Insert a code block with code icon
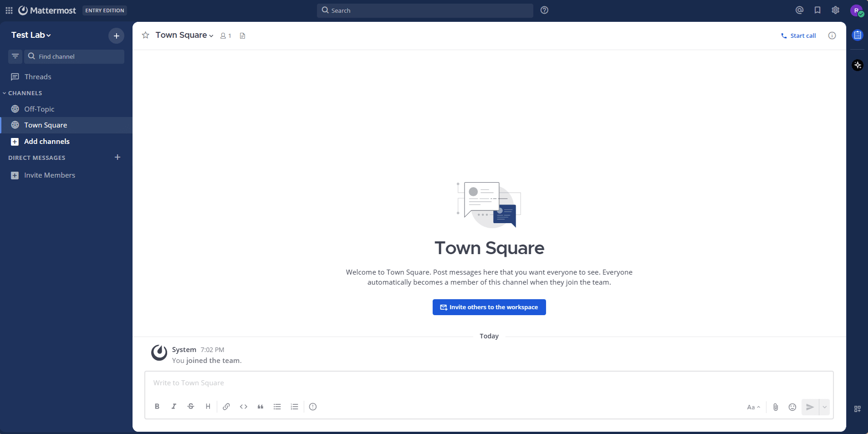Image resolution: width=868 pixels, height=434 pixels. tap(244, 407)
